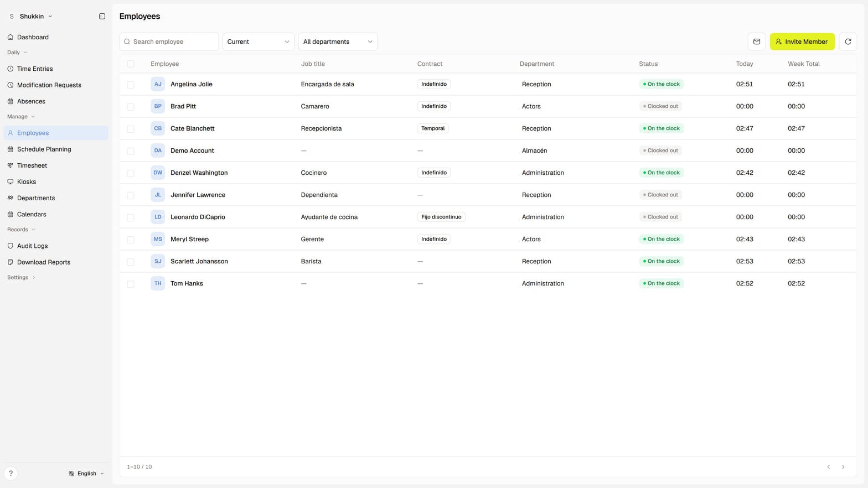Collapse the sidebar panel icon
This screenshot has width=868, height=488.
[x=102, y=17]
